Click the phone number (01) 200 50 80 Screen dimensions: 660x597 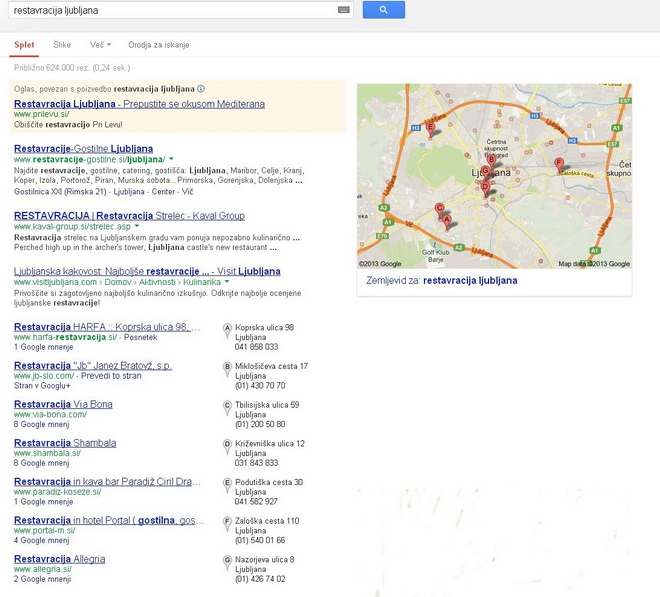[260, 424]
